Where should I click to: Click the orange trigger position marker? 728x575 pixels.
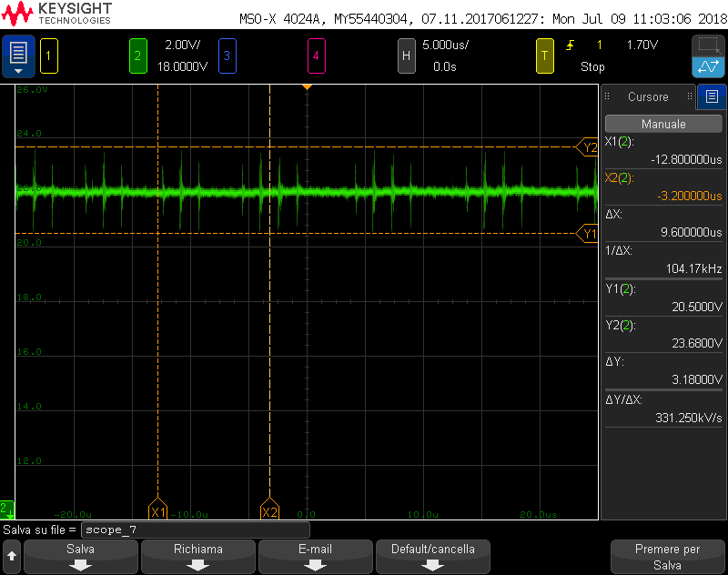coord(307,87)
